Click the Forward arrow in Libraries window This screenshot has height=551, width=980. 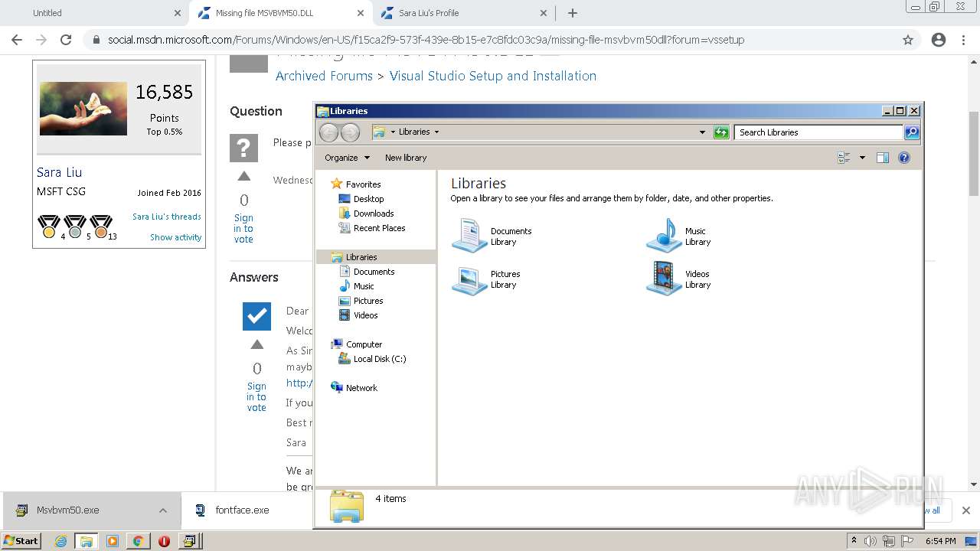pos(350,132)
